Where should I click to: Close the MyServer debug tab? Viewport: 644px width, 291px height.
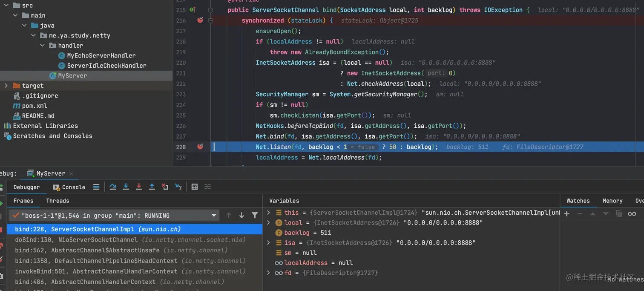(x=71, y=173)
